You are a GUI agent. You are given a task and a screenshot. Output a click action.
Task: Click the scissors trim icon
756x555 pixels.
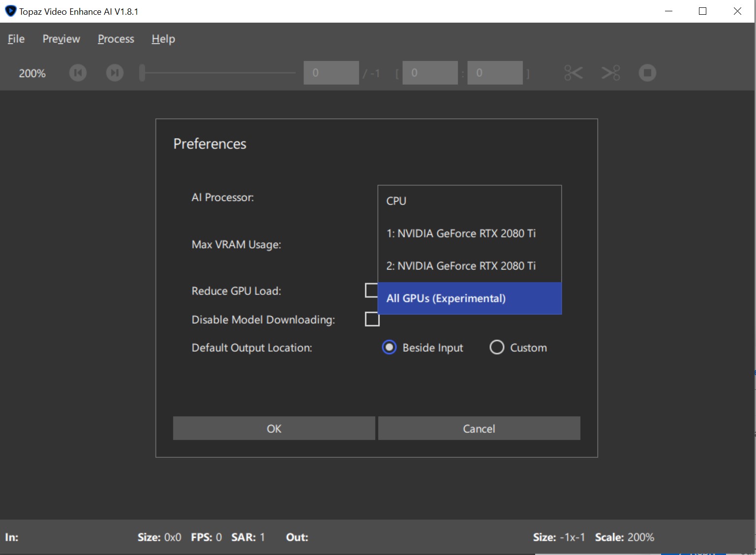pos(573,73)
